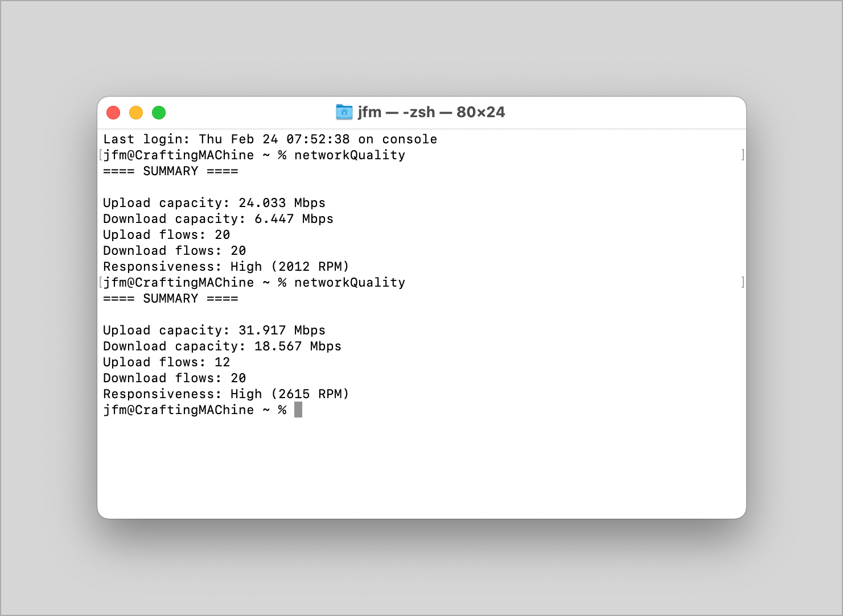This screenshot has width=843, height=616.
Task: Select the first SUMMARY heading text
Action: (x=170, y=171)
